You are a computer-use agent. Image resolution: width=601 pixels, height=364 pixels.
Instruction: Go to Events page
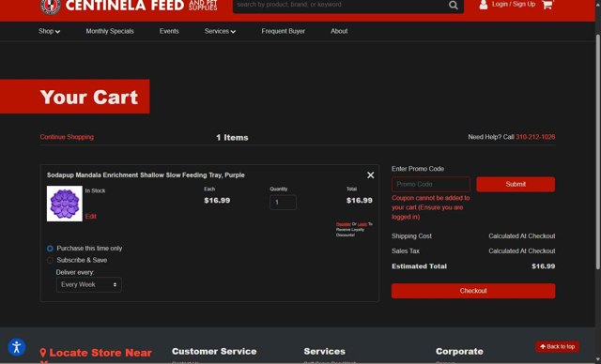coord(169,31)
